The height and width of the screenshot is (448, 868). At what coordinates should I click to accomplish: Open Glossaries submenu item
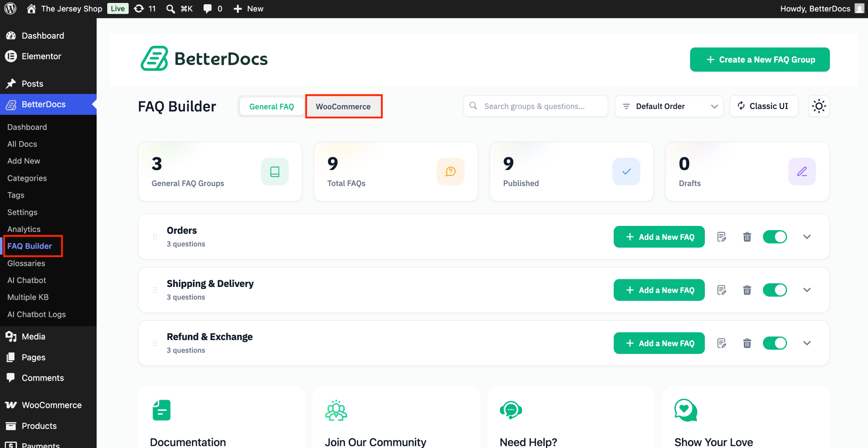click(26, 263)
